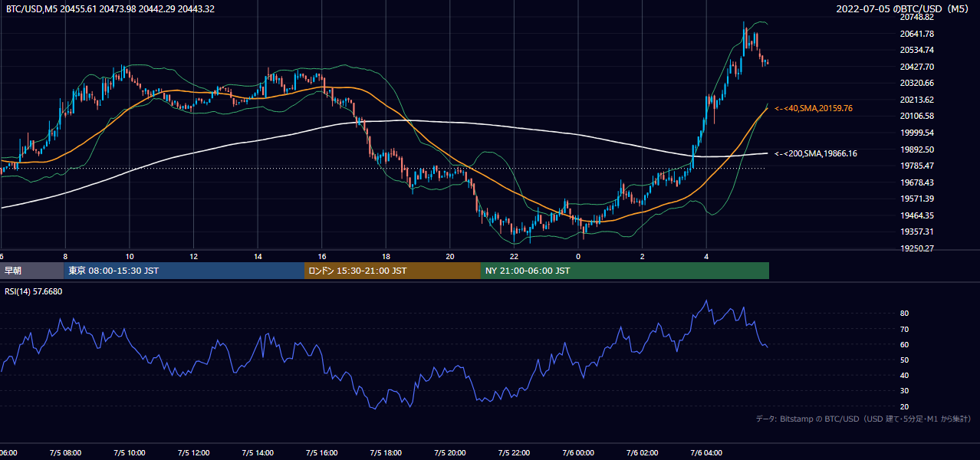
Task: Click hour tick 18 under price chart
Action: tap(386, 257)
